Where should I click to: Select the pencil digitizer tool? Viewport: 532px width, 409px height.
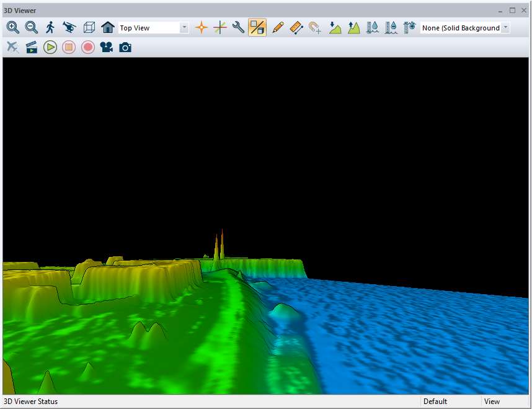[278, 27]
